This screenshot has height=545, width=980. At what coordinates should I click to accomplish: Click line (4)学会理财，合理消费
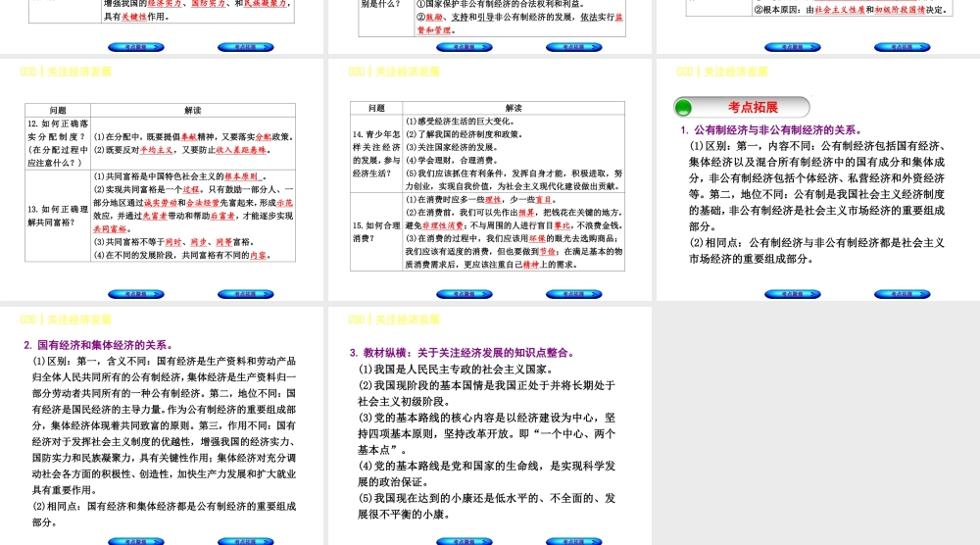[x=451, y=160]
